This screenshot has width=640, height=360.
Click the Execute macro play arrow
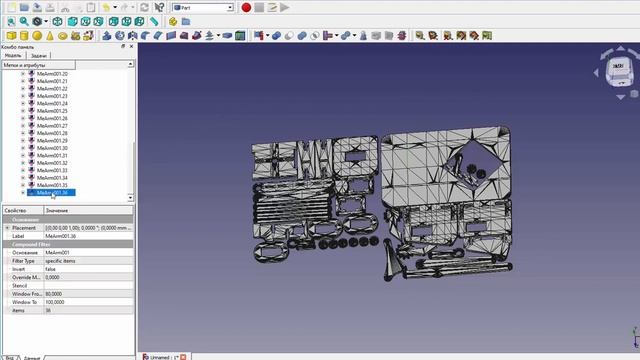pyautogui.click(x=284, y=7)
